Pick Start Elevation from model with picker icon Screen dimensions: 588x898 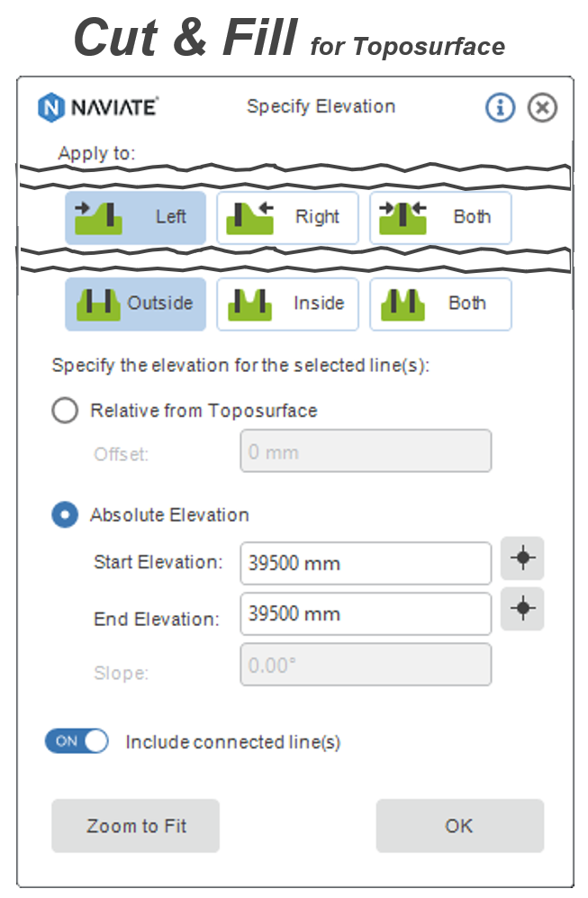[522, 558]
